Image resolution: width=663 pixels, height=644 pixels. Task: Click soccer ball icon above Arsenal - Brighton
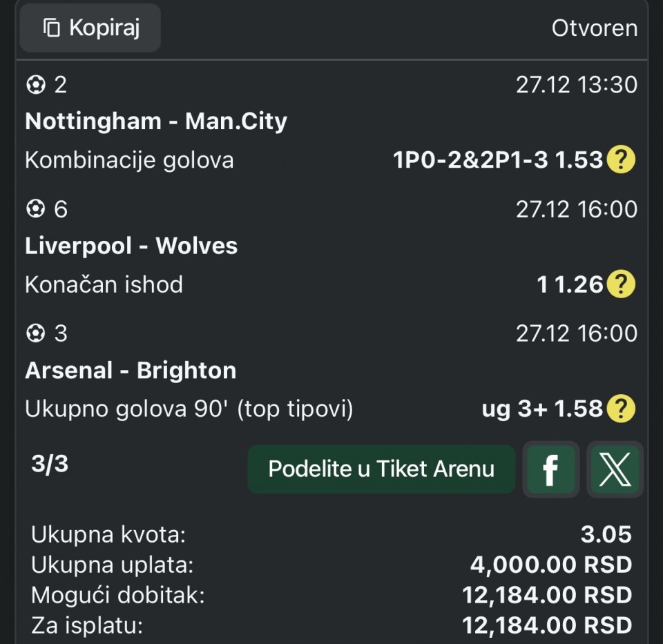tap(35, 333)
